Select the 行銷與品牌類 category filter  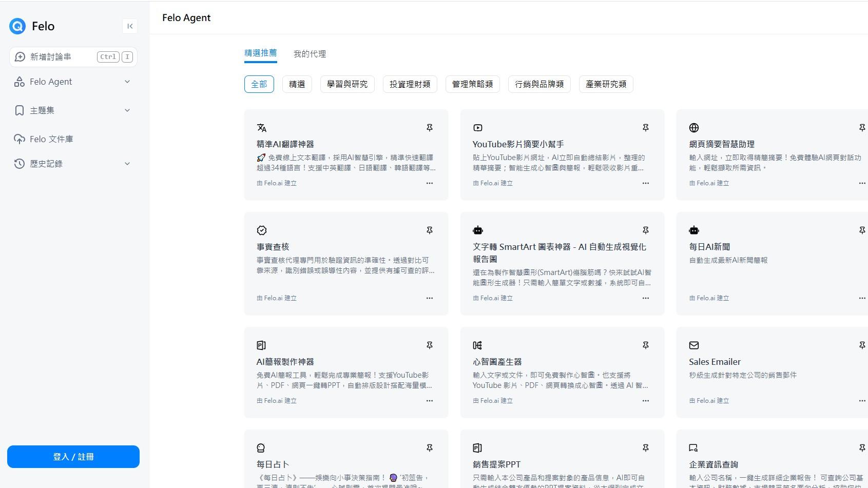click(539, 84)
